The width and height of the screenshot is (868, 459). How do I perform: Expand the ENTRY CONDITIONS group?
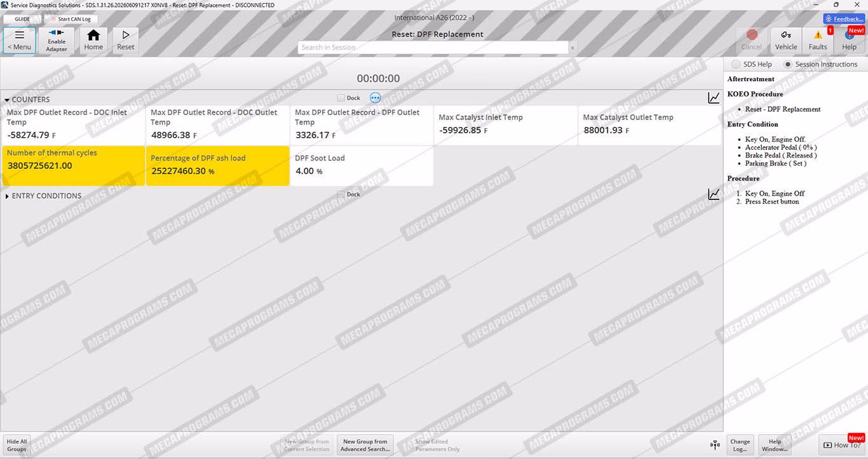tap(7, 196)
